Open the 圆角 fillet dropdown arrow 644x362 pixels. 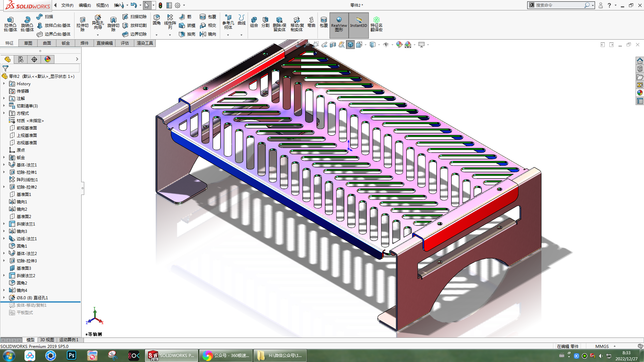pos(156,35)
